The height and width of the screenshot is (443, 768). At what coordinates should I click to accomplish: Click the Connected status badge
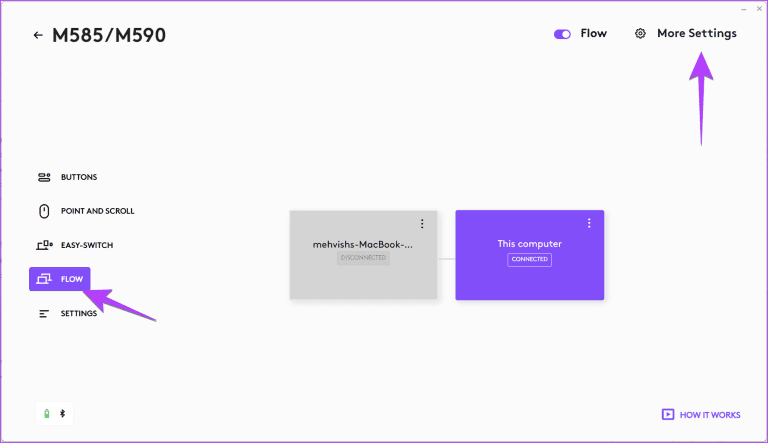click(529, 259)
